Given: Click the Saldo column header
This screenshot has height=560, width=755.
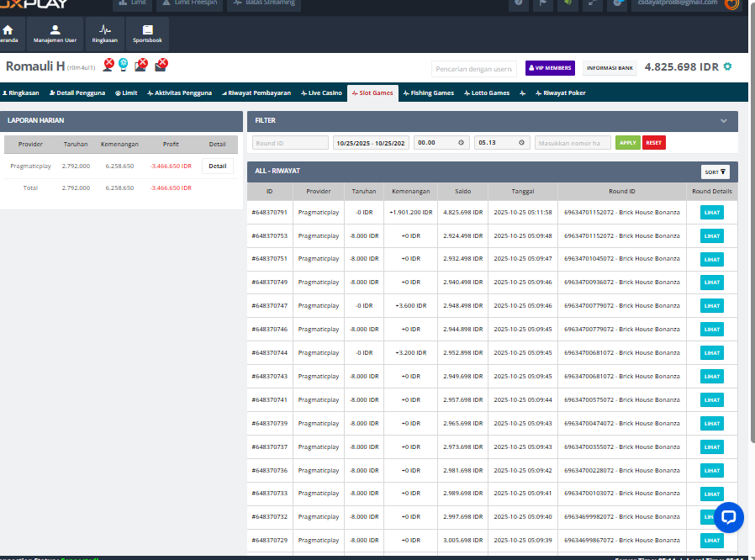Looking at the screenshot, I should (x=462, y=191).
